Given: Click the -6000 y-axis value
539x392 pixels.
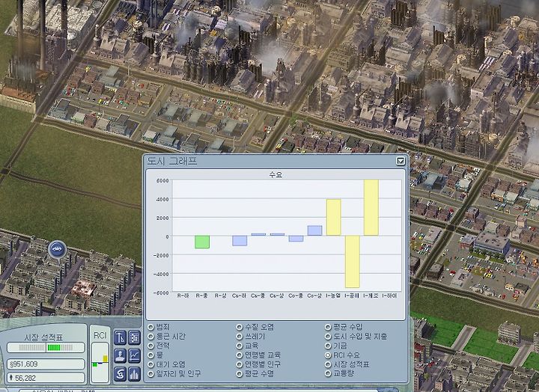Looking at the screenshot, I should tap(162, 293).
